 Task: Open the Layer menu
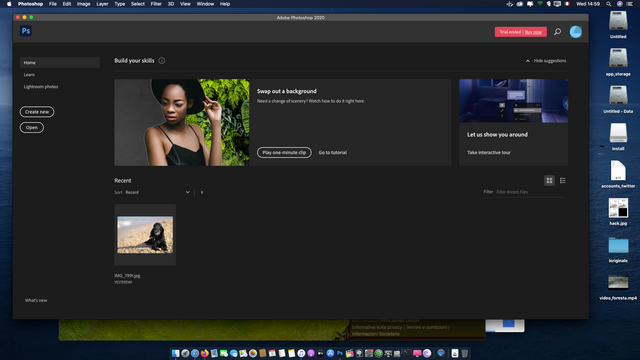click(102, 4)
